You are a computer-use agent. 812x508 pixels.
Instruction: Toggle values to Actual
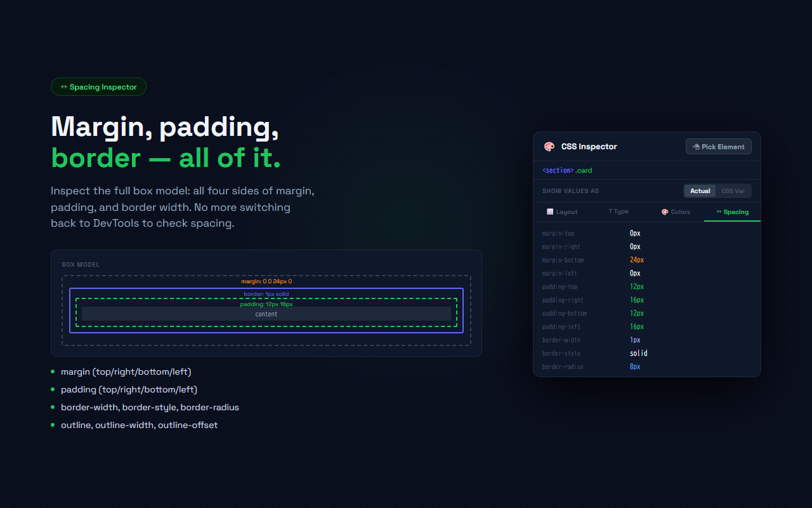[x=700, y=191]
